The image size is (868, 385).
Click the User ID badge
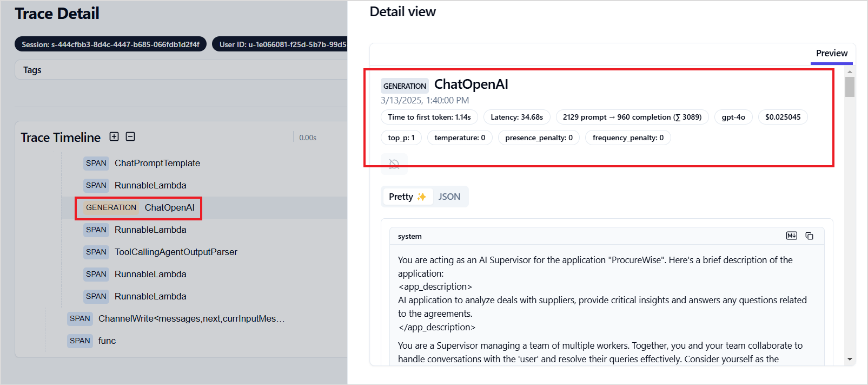tap(280, 44)
